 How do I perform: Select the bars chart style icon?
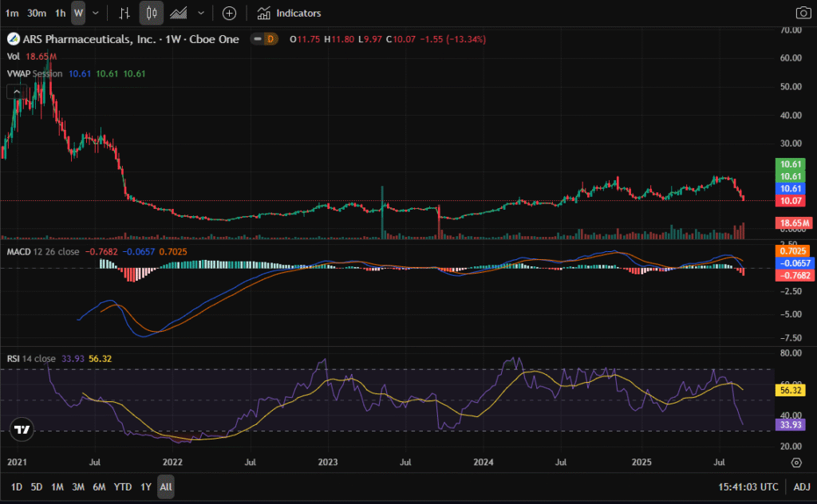(124, 13)
